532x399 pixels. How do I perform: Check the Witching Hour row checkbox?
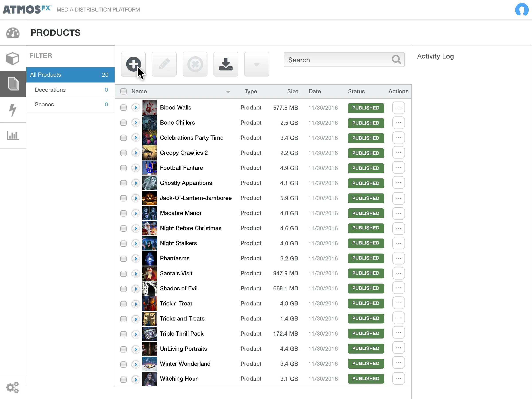click(x=123, y=379)
